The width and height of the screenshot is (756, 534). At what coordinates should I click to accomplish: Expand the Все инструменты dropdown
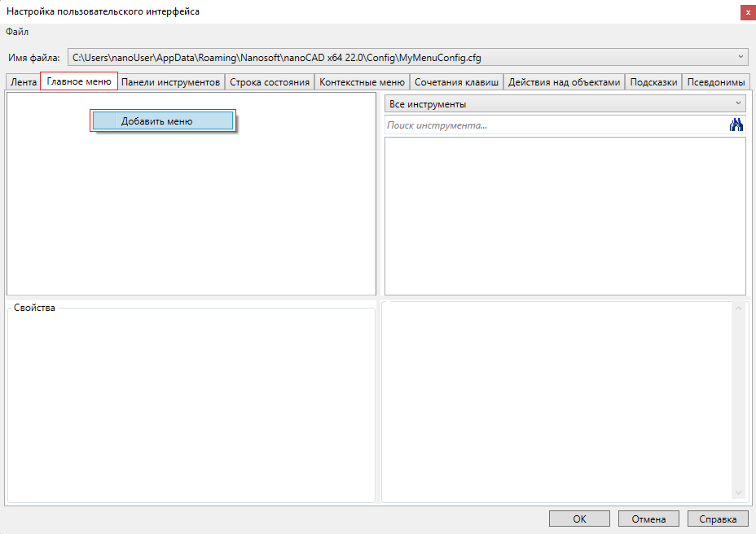coord(565,104)
